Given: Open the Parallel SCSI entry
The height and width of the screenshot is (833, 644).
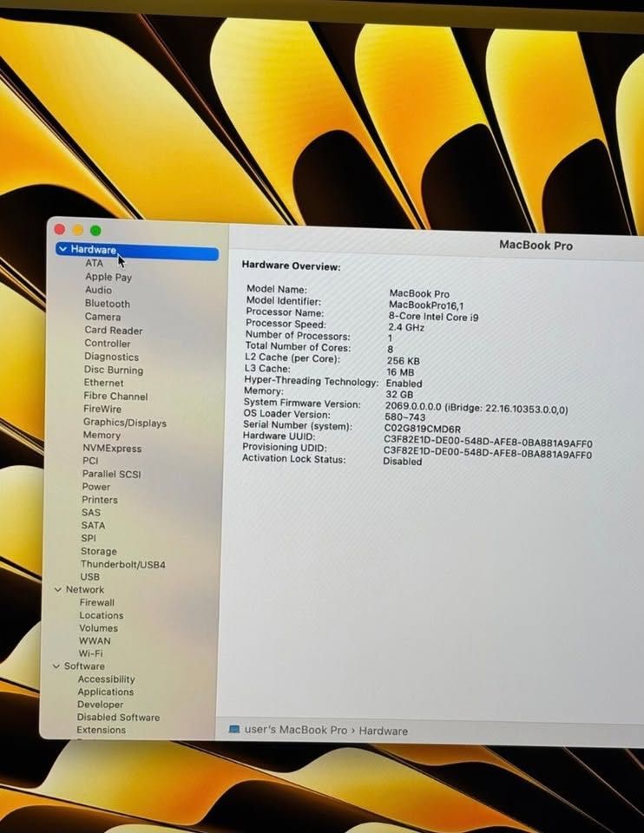Looking at the screenshot, I should tap(111, 474).
